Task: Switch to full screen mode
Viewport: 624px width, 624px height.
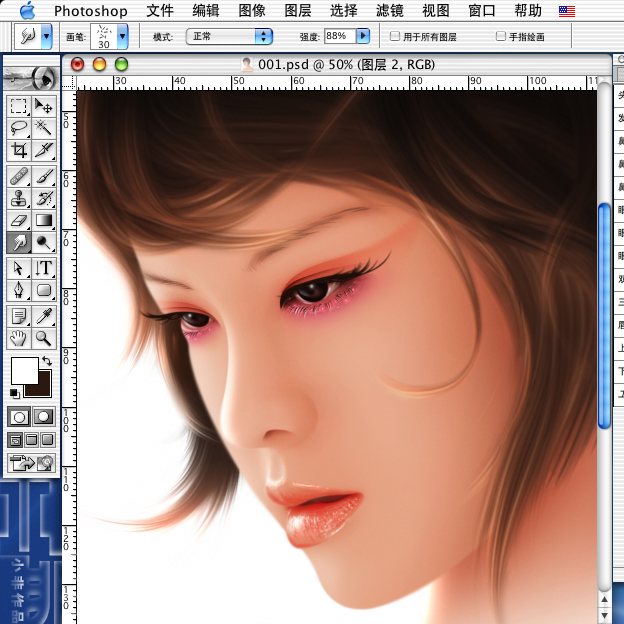Action: [48, 440]
